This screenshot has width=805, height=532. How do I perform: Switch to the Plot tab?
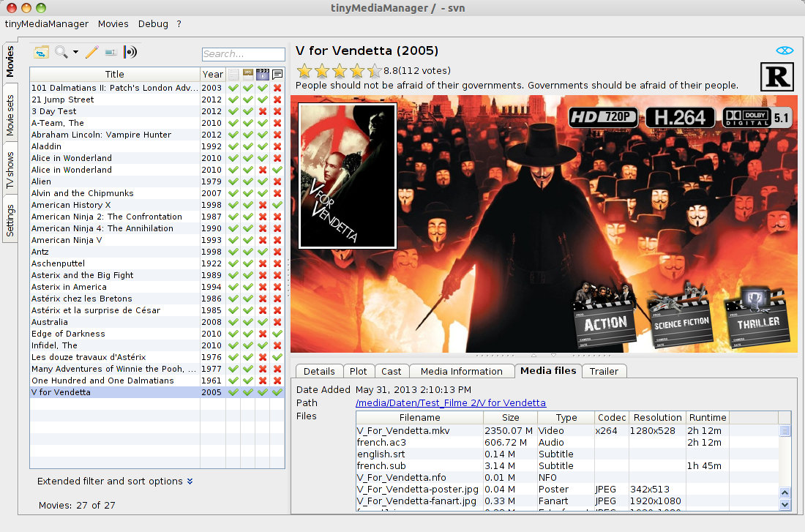coord(358,371)
